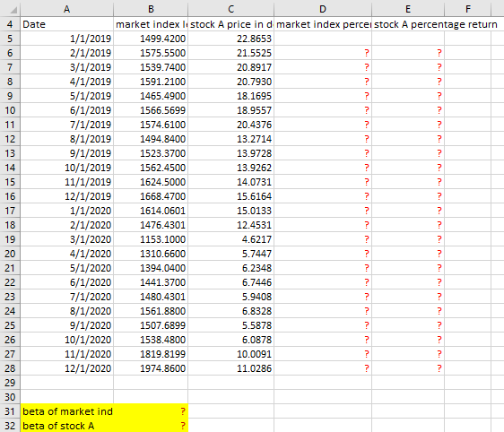Image resolution: width=504 pixels, height=432 pixels.
Task: Click the '?' in column D row 17
Action: [367, 211]
